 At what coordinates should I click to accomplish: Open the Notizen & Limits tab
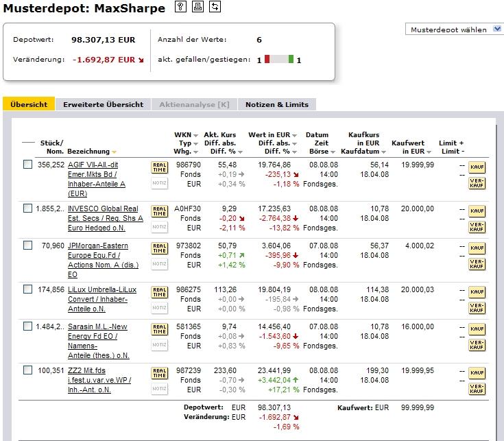277,104
